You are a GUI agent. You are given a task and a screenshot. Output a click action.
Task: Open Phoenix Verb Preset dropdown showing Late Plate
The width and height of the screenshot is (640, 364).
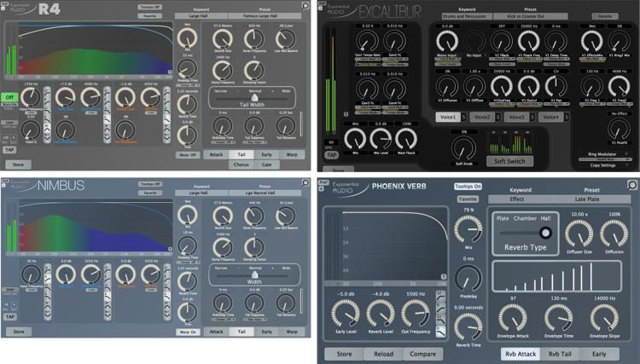[586, 198]
